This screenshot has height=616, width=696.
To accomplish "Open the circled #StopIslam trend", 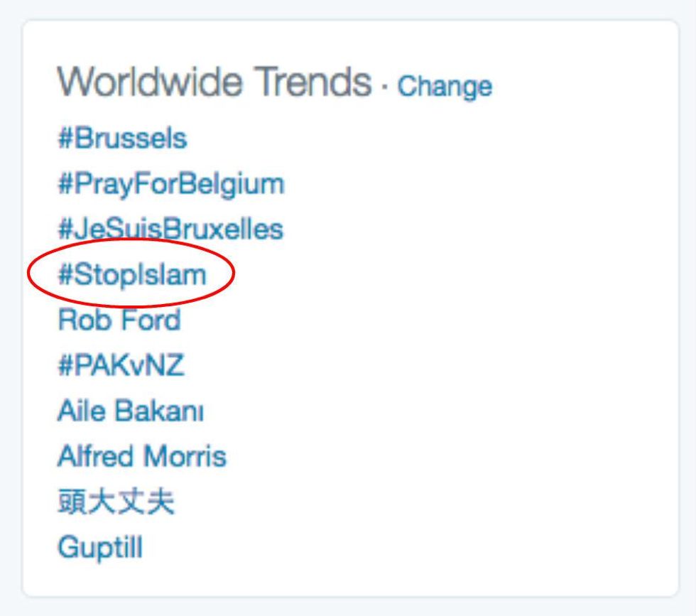I will pos(132,274).
